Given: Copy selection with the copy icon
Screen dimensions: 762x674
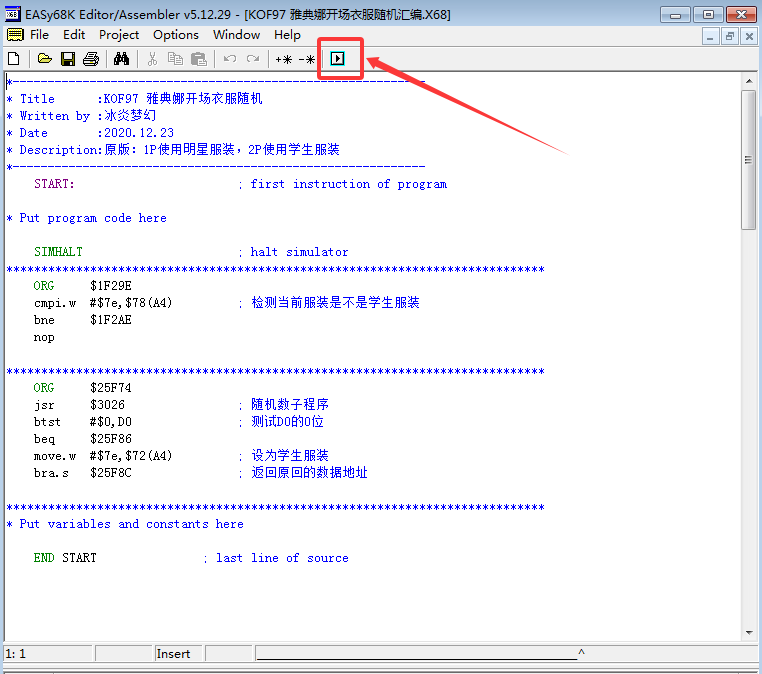Looking at the screenshot, I should click(175, 59).
